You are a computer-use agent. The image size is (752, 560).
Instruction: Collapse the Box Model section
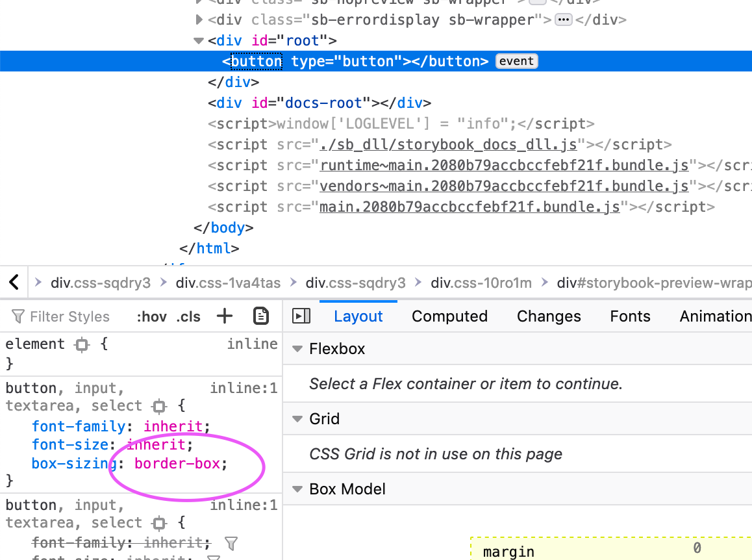(x=297, y=489)
